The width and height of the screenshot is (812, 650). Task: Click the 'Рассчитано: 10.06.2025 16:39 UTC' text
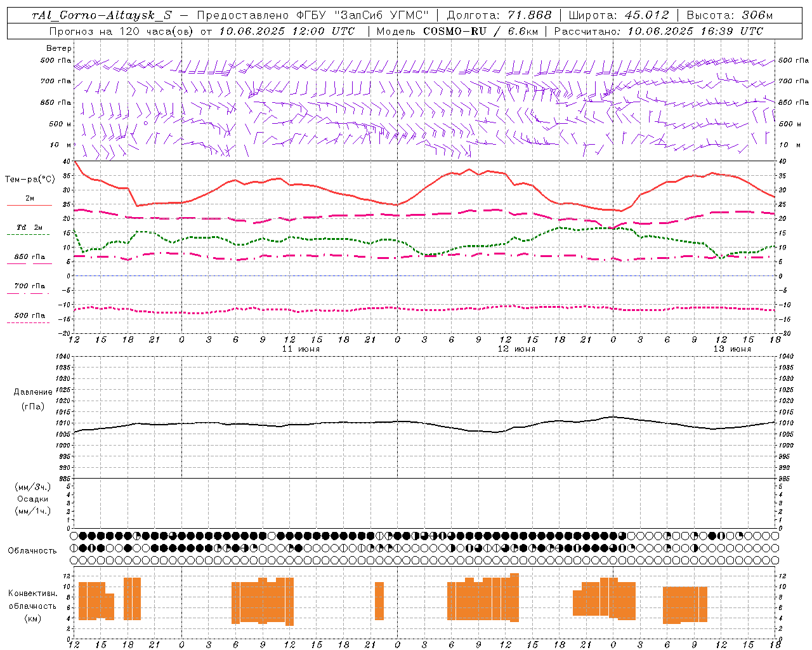(x=658, y=31)
